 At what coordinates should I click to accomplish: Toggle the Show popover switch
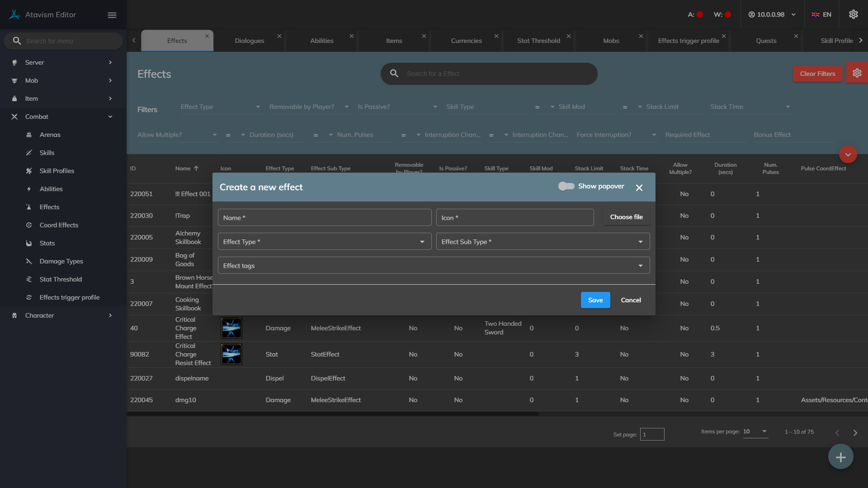[566, 186]
